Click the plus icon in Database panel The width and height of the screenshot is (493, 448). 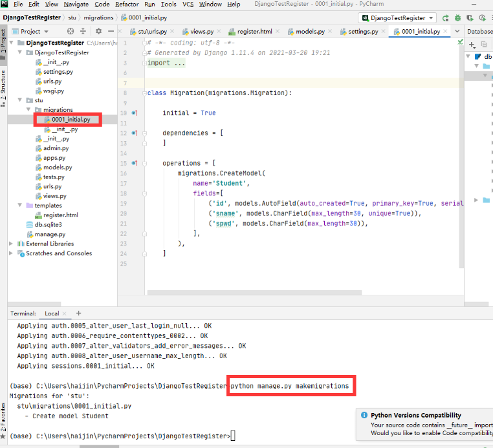pyautogui.click(x=472, y=44)
